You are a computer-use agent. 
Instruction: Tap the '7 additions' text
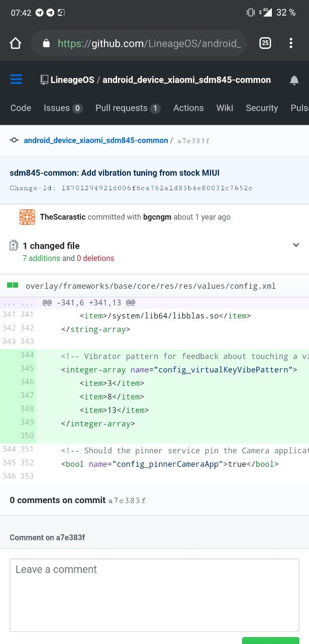pos(41,258)
